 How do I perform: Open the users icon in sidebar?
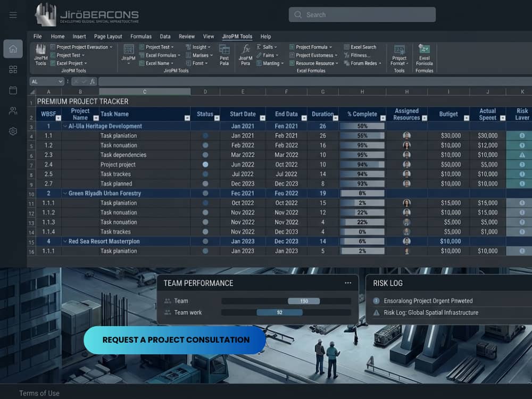point(13,111)
